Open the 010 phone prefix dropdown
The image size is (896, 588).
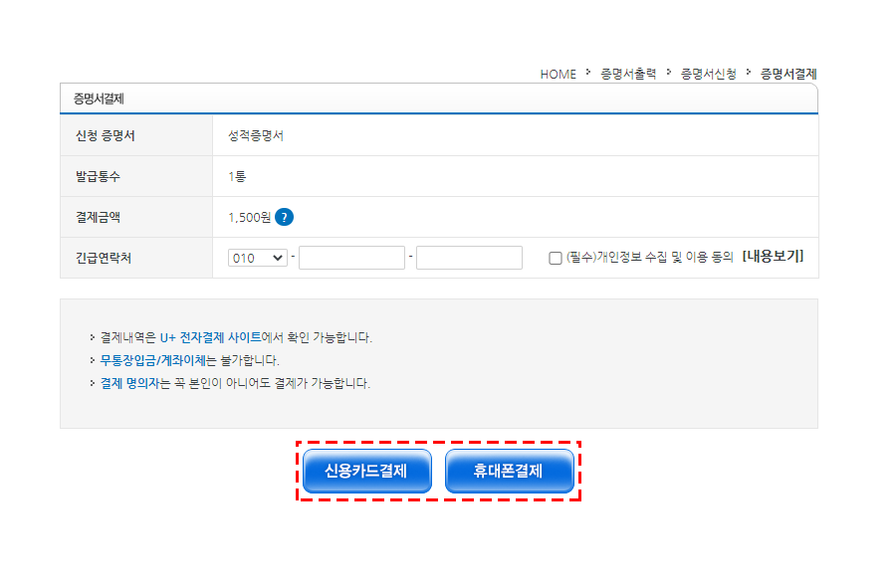257,258
